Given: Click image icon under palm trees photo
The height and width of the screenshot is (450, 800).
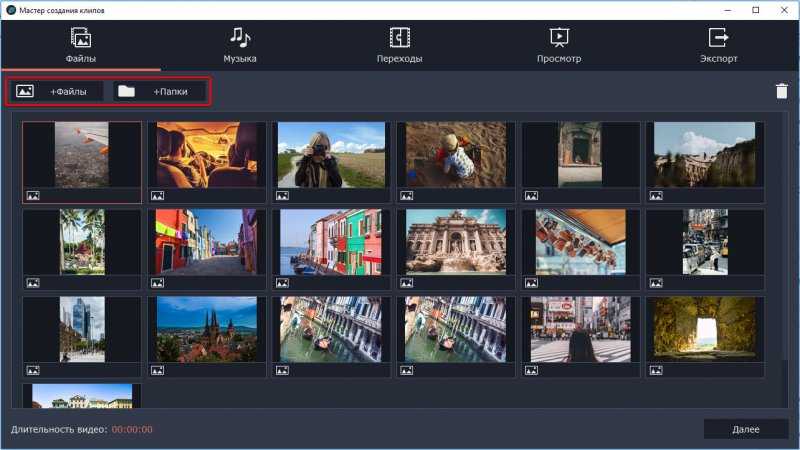Looking at the screenshot, I should (x=33, y=283).
